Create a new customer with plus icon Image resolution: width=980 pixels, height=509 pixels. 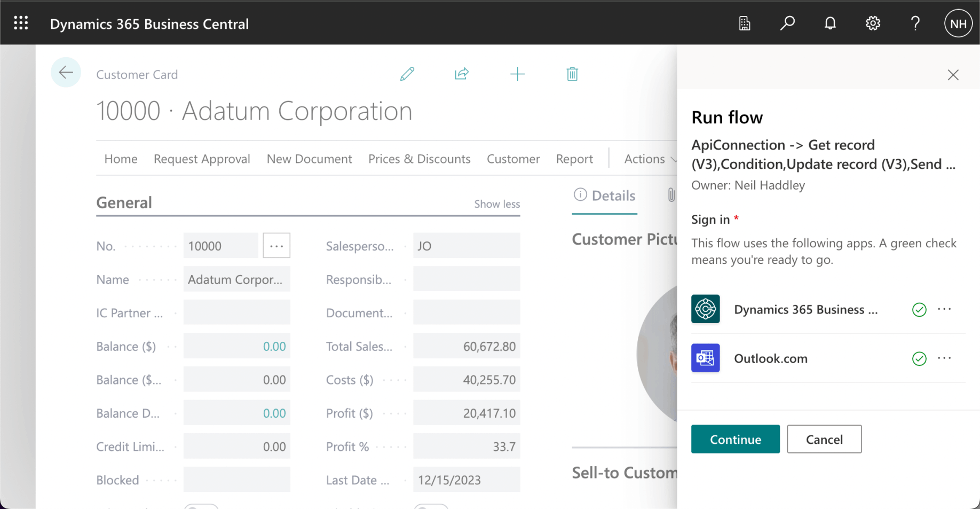(x=517, y=74)
